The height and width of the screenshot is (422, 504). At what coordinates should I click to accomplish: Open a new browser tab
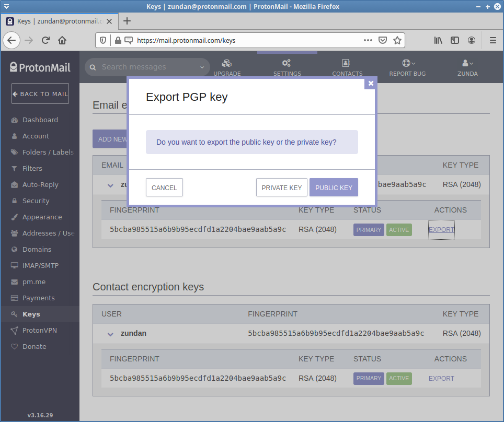pyautogui.click(x=127, y=21)
